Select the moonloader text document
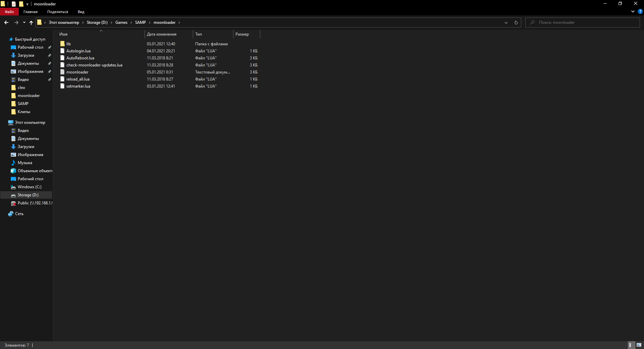Image resolution: width=644 pixels, height=349 pixels. [x=77, y=72]
